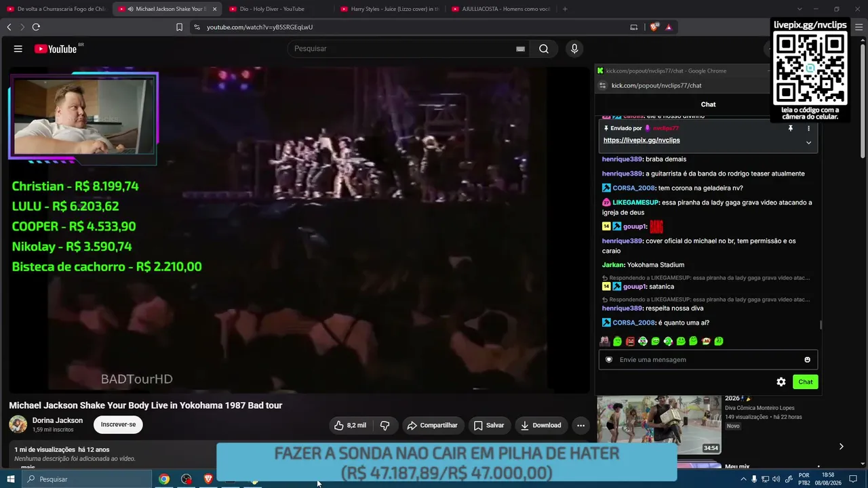This screenshot has height=488, width=868.
Task: Click CORSA_2008 username on 'tem corona' message
Action: (633, 188)
